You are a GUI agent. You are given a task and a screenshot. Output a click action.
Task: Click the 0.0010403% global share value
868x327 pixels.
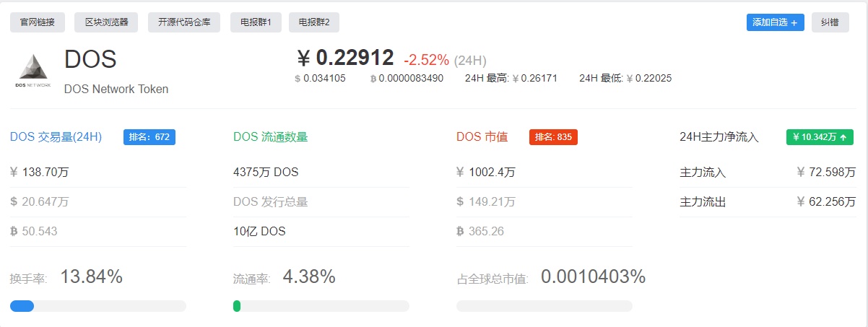point(593,276)
